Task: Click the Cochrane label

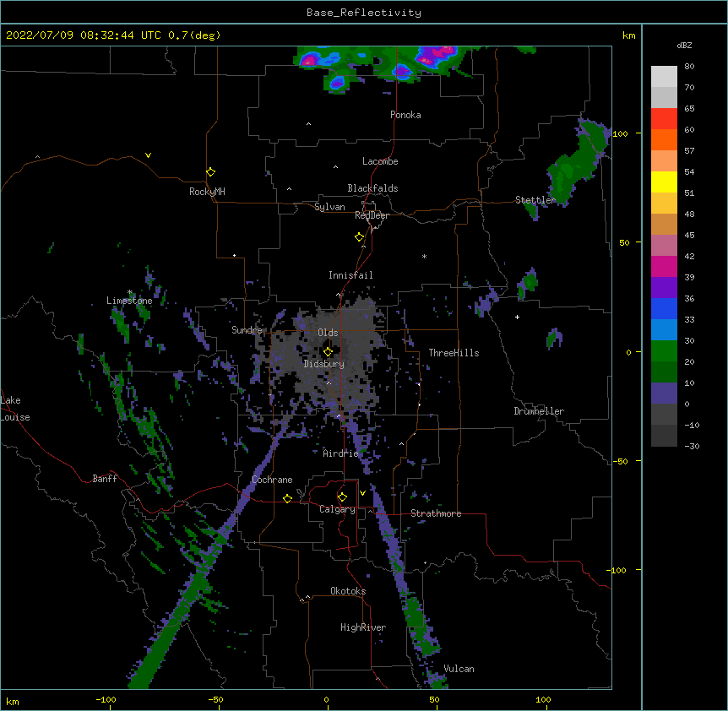Action: (x=272, y=480)
